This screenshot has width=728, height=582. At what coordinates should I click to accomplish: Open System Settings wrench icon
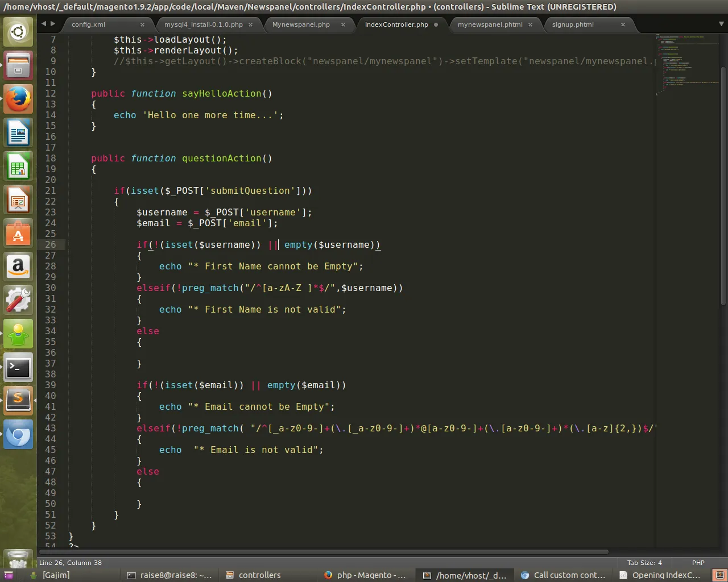pyautogui.click(x=18, y=300)
